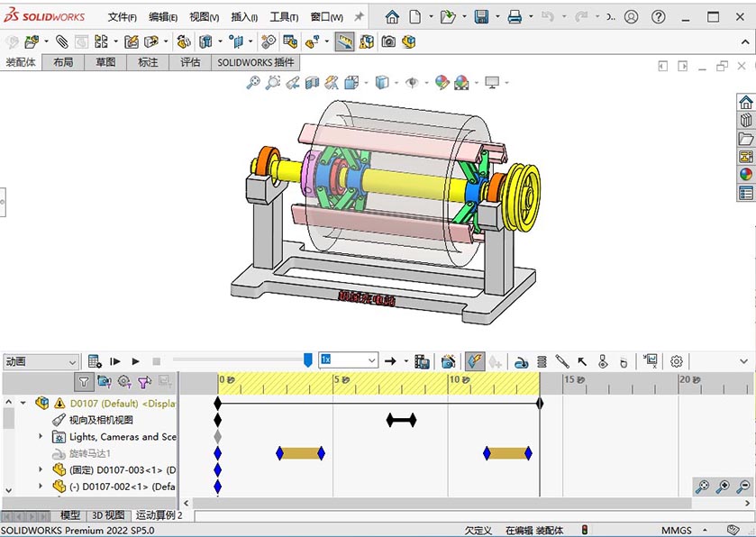
Task: Switch to the 评估 tab
Action: coord(190,62)
